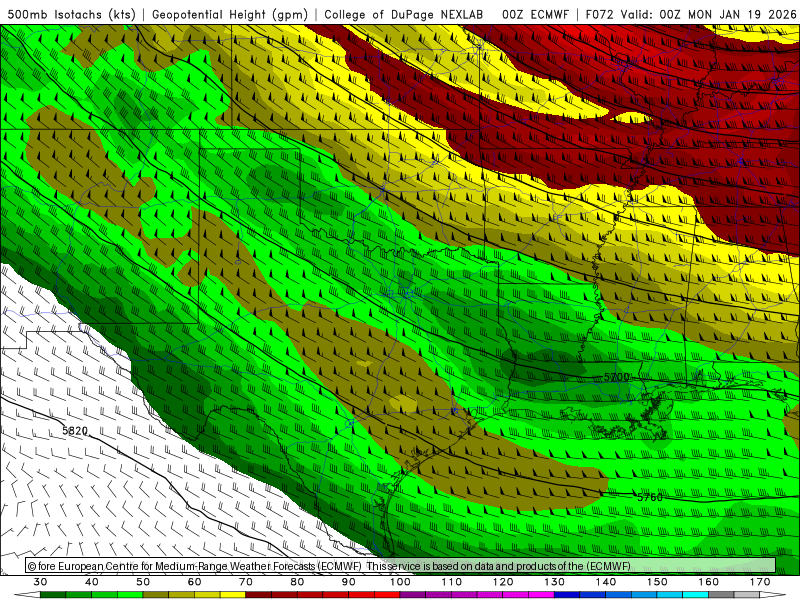Click 'College of DuPage NEXLAB' in header
The height and width of the screenshot is (600, 800).
404,14
